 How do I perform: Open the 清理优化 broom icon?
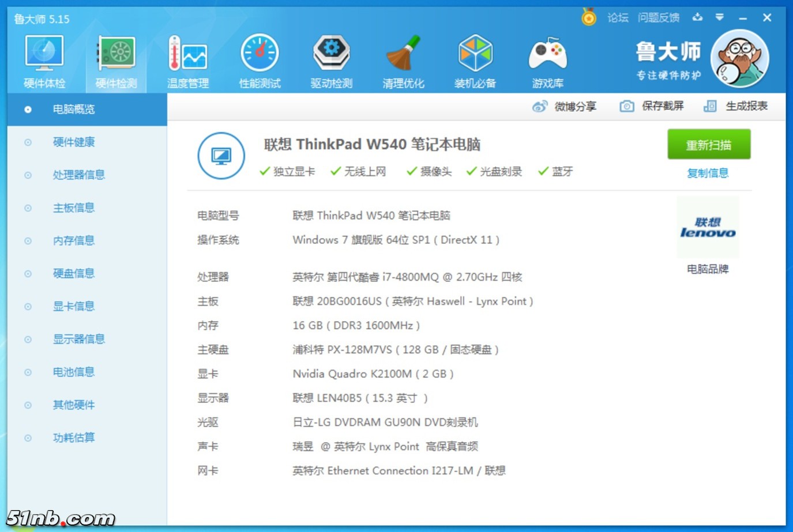click(x=403, y=54)
